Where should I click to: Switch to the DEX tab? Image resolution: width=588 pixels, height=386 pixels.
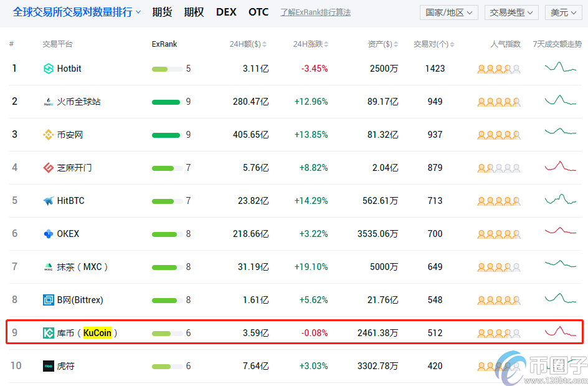[x=226, y=12]
